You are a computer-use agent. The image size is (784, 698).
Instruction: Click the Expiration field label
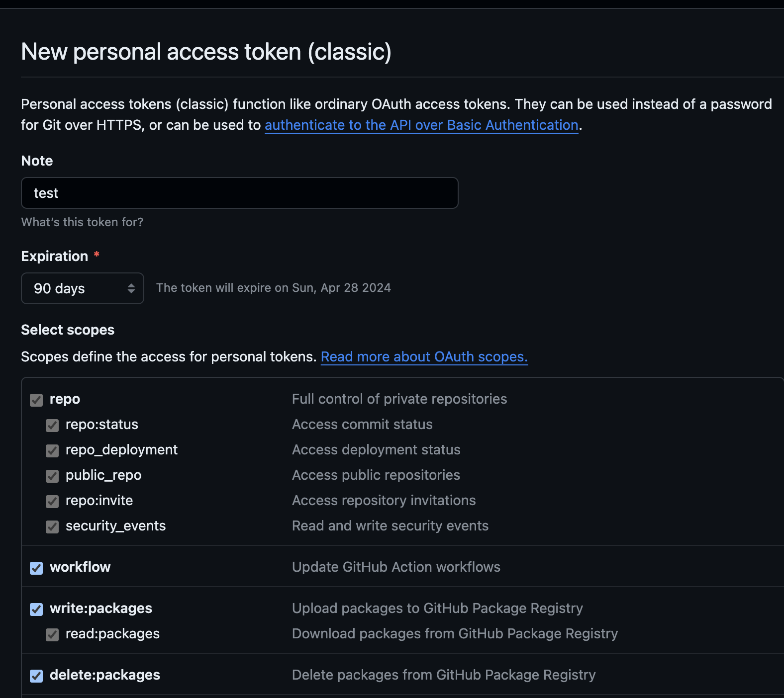click(x=55, y=257)
